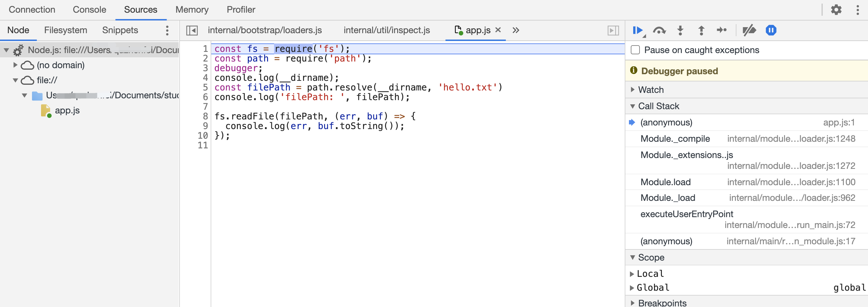Show more open file tabs
This screenshot has height=307, width=868.
(515, 31)
